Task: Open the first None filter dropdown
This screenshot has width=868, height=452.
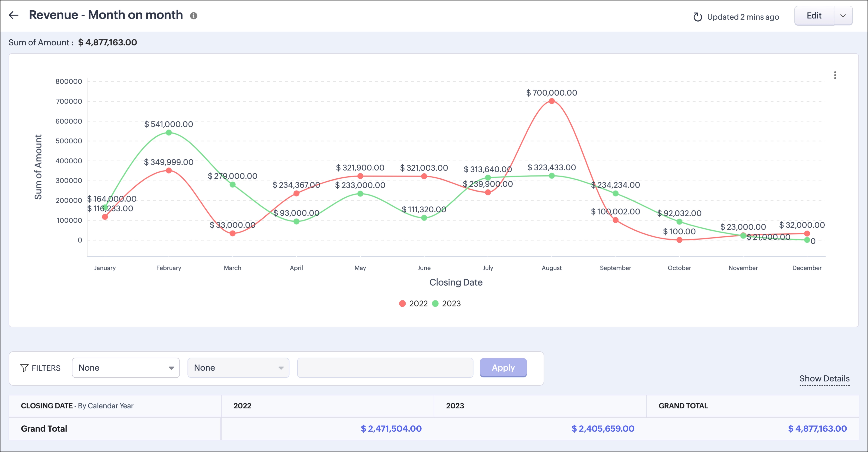Action: point(126,368)
